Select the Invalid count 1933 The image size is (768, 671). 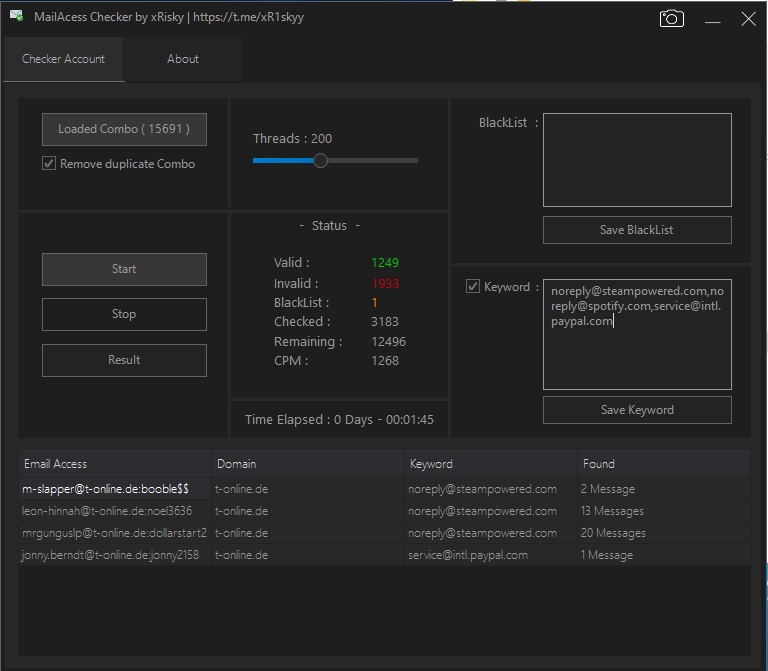(x=385, y=284)
